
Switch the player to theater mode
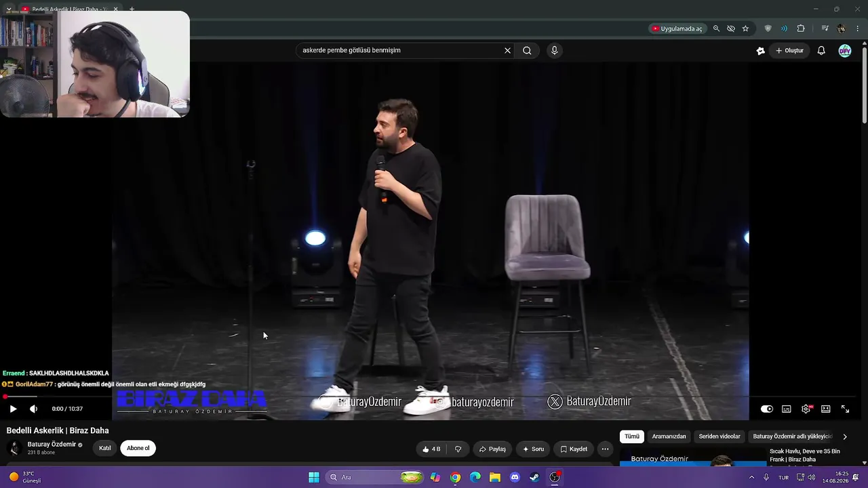pyautogui.click(x=826, y=409)
